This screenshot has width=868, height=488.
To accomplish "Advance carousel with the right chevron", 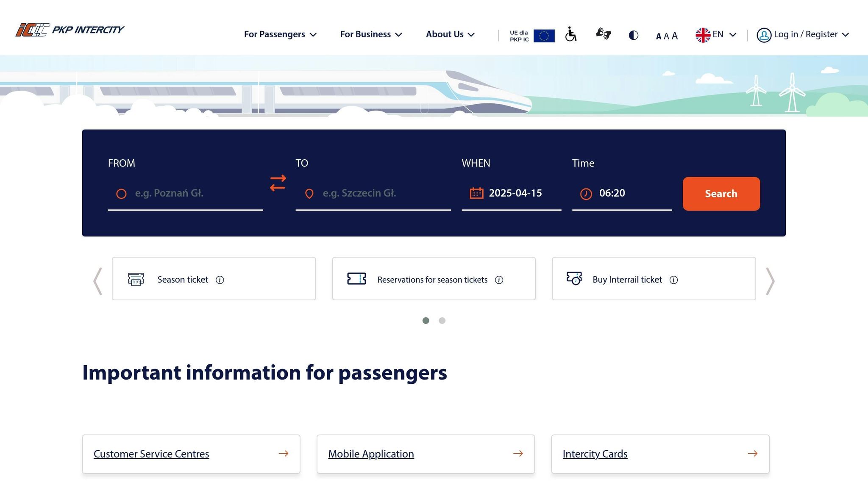I will pos(770,281).
